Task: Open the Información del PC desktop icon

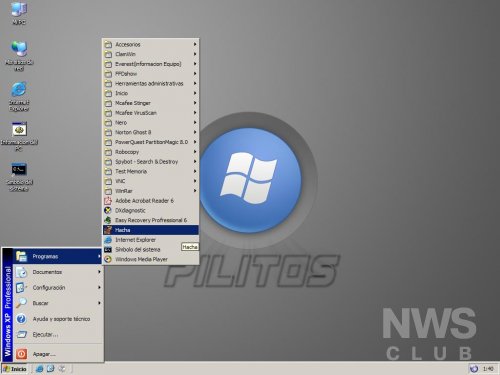Action: click(x=19, y=136)
